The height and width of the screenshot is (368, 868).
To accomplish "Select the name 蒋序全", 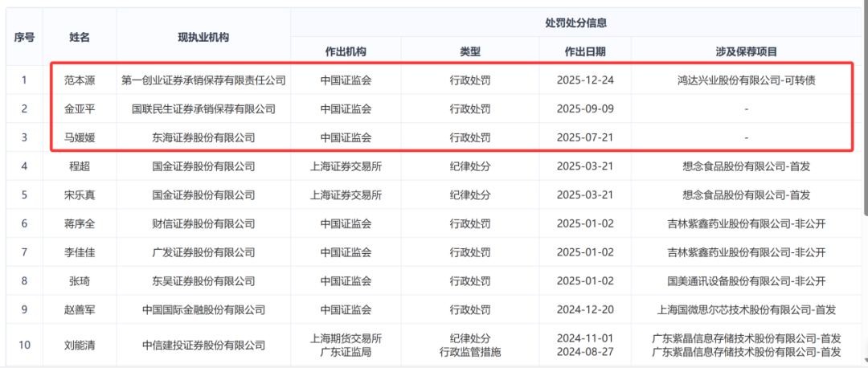I will coord(79,223).
